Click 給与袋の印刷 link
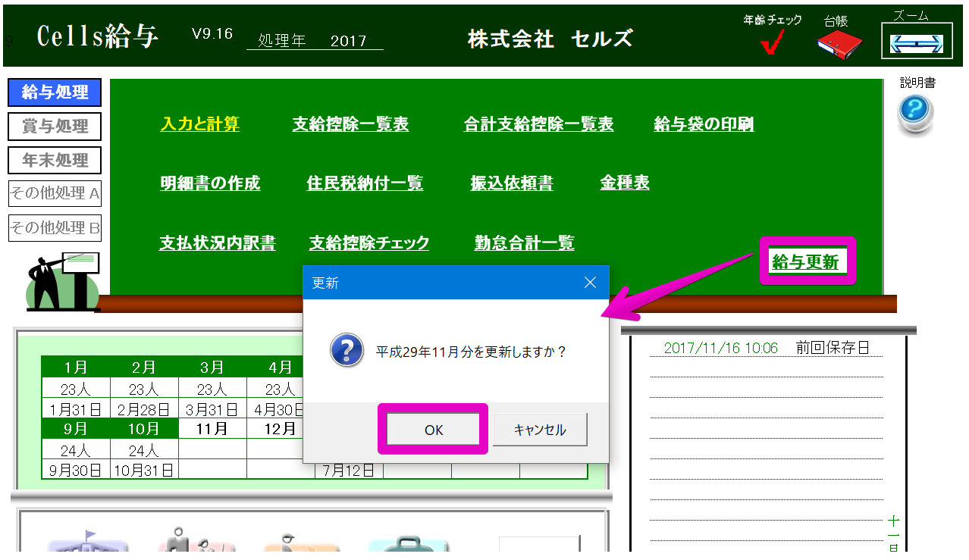Image resolution: width=969 pixels, height=560 pixels. coord(704,124)
